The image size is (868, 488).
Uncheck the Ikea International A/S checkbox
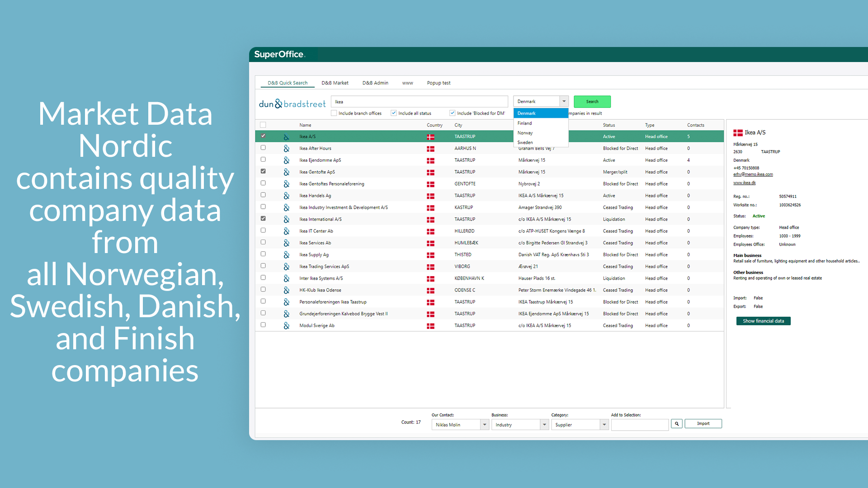click(x=263, y=219)
